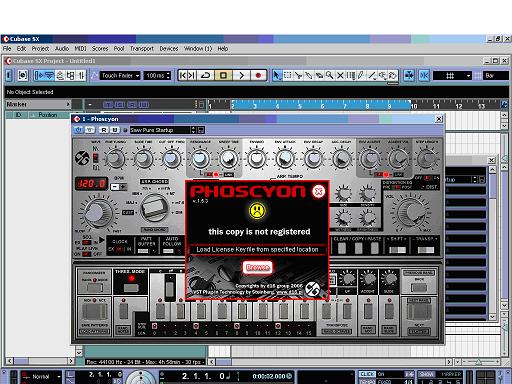Click ruler bar 10 in timeline

414,106
